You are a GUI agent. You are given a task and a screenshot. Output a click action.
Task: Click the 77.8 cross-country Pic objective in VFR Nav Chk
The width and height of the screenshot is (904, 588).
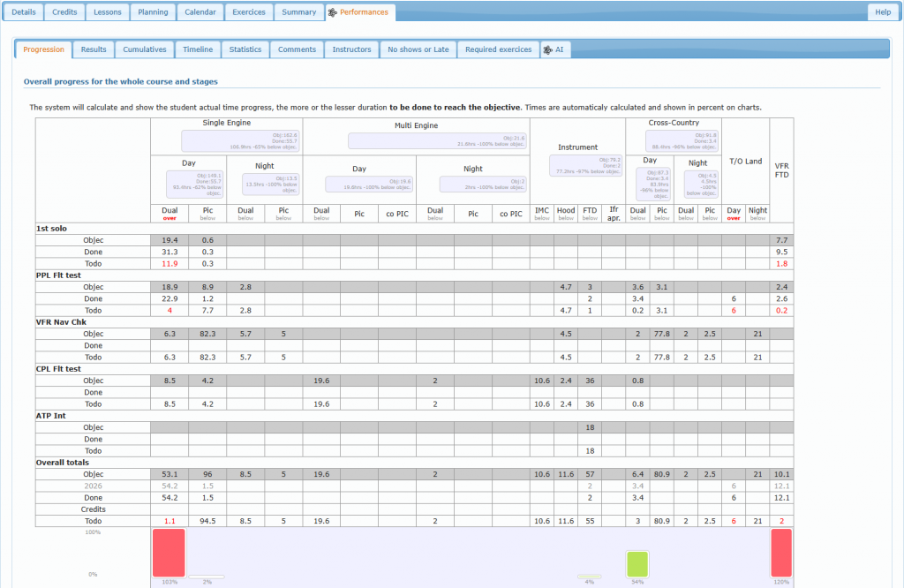point(662,334)
